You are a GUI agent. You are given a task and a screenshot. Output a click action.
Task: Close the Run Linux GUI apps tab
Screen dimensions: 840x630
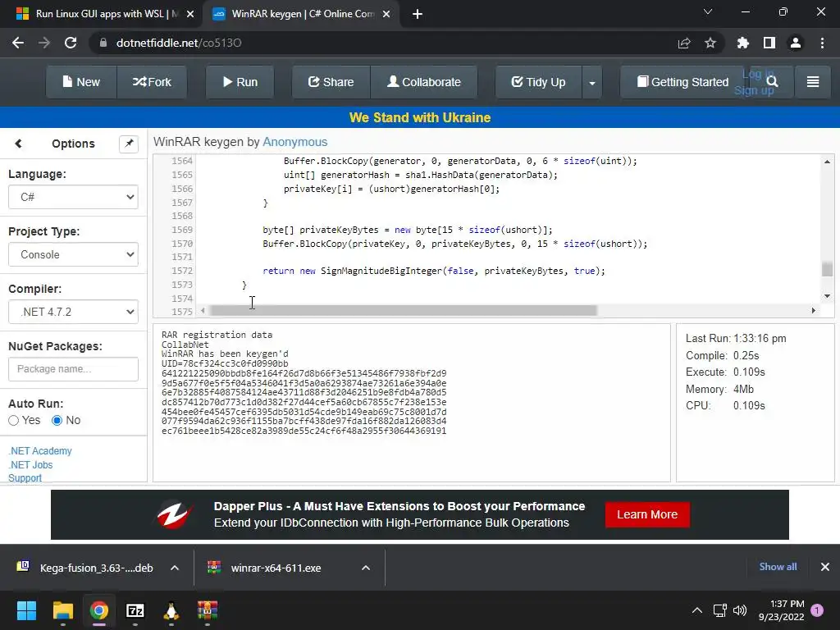coord(189,14)
